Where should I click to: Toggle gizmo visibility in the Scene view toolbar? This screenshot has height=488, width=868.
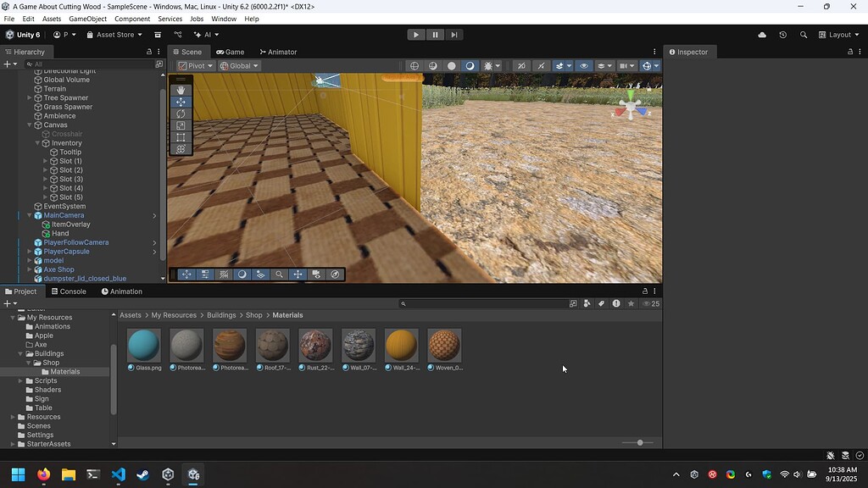click(647, 65)
